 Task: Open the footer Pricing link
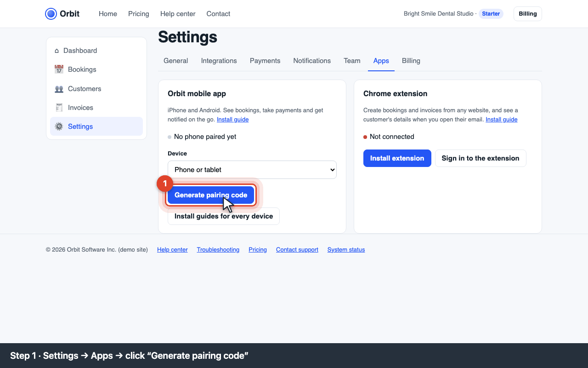pos(258,250)
